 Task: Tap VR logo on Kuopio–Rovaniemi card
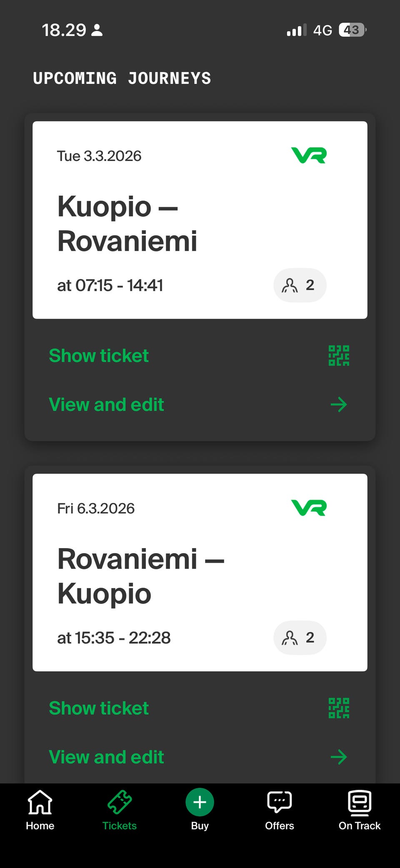(309, 156)
